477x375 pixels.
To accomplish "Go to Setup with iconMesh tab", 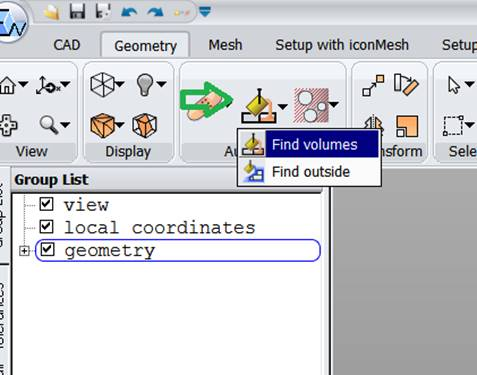I will [342, 45].
